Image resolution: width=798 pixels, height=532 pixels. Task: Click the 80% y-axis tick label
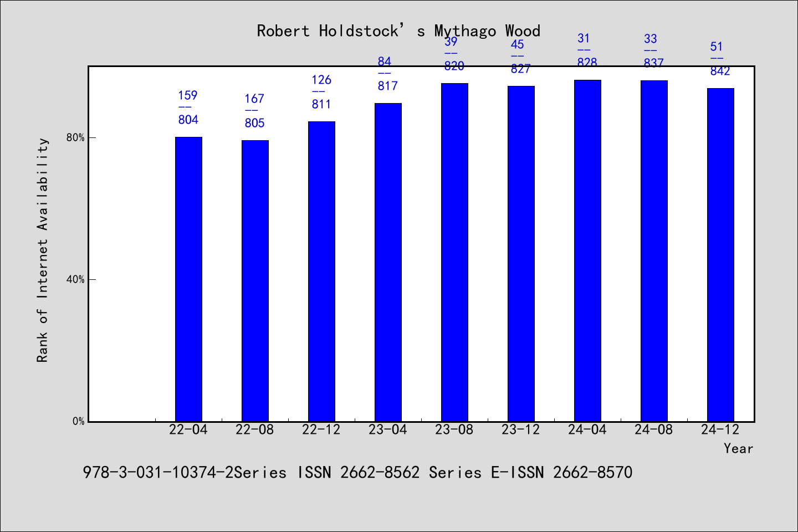[75, 137]
